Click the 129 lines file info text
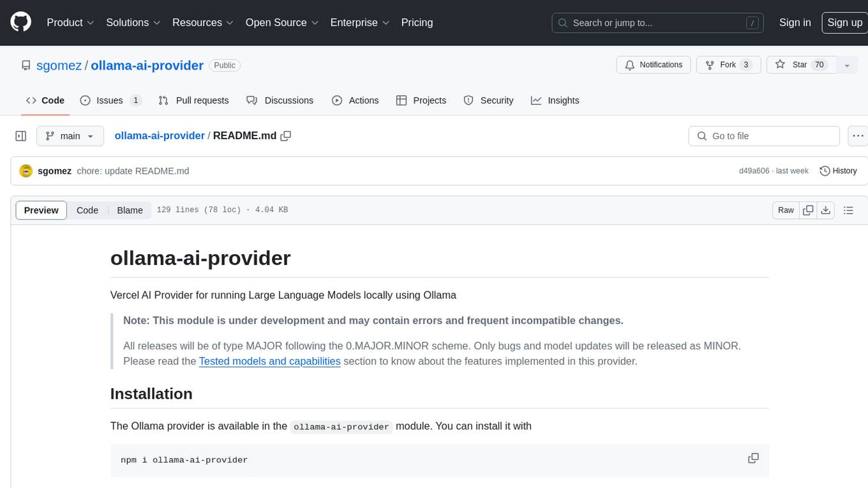This screenshot has width=868, height=488. [x=222, y=210]
